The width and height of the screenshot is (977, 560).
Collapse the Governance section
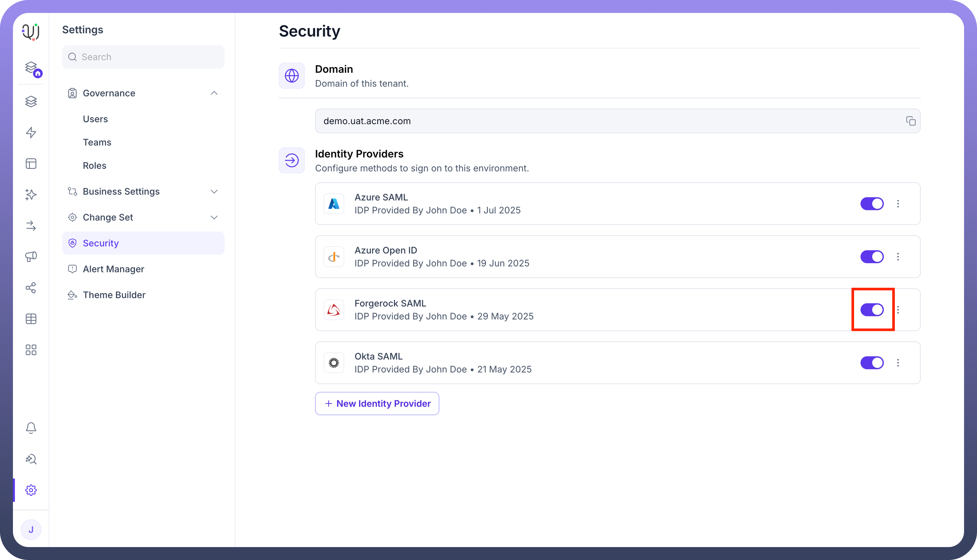[214, 93]
